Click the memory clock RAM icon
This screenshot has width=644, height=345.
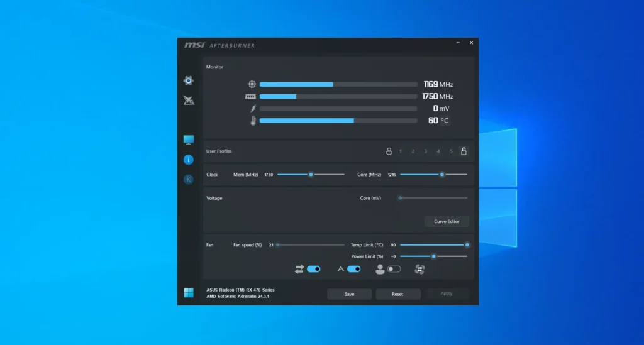pos(250,96)
